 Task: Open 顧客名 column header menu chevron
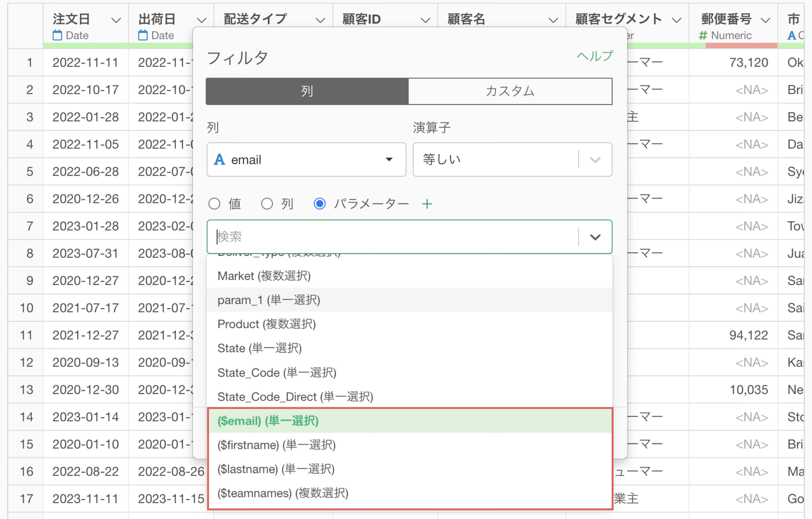[x=553, y=20]
